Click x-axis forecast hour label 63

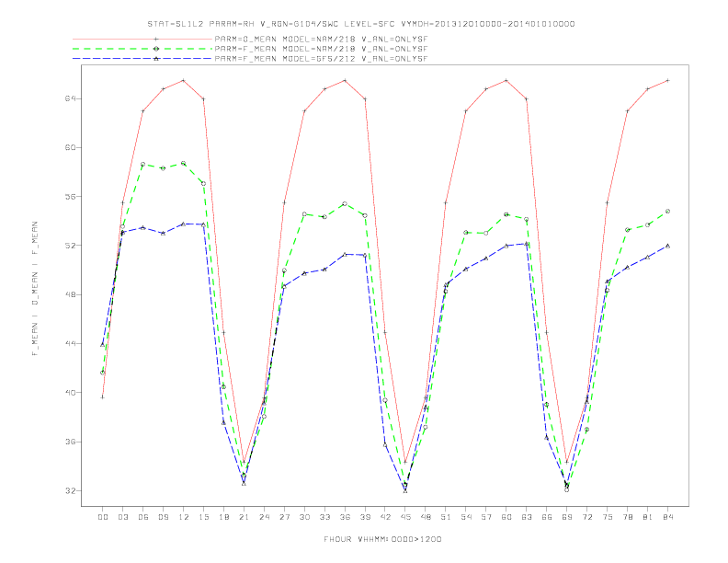pos(527,517)
